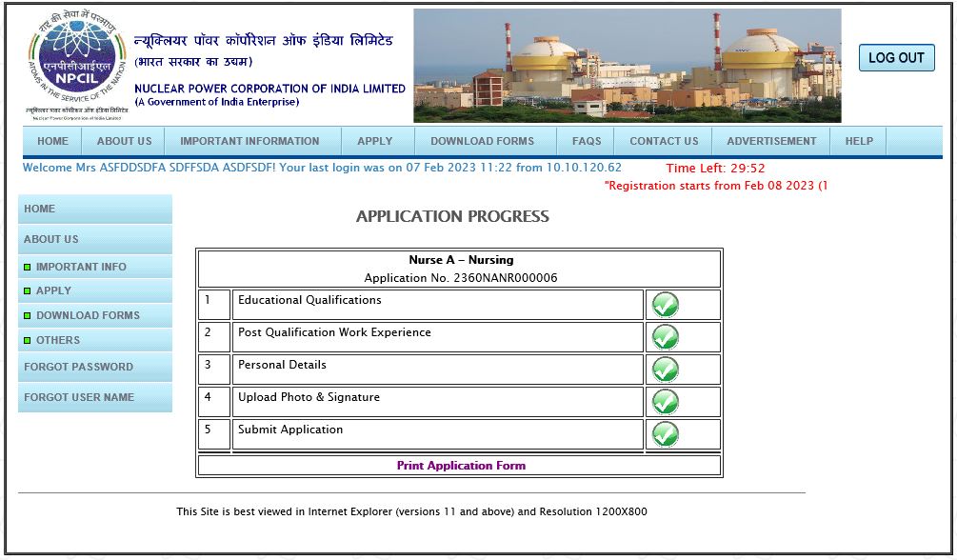Click green square bullet beside DOWNLOAD FORMS in sidebar
Screen dimensions: 957x560
(27, 316)
